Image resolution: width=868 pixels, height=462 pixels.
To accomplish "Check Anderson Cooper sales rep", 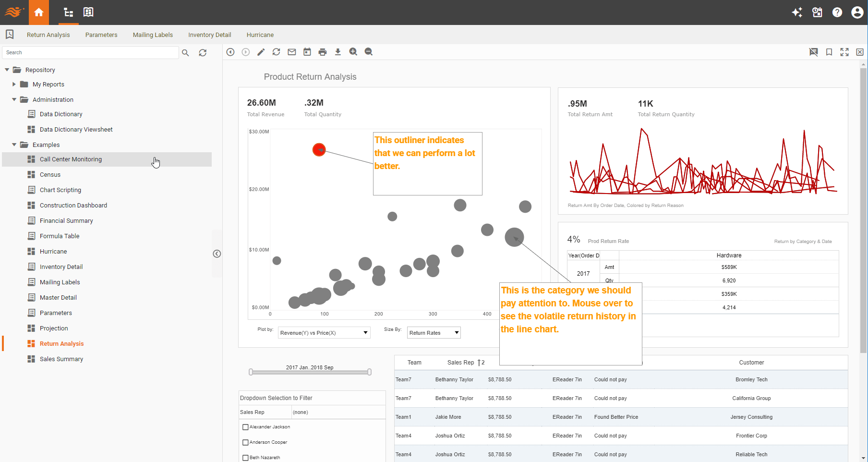I will [245, 442].
